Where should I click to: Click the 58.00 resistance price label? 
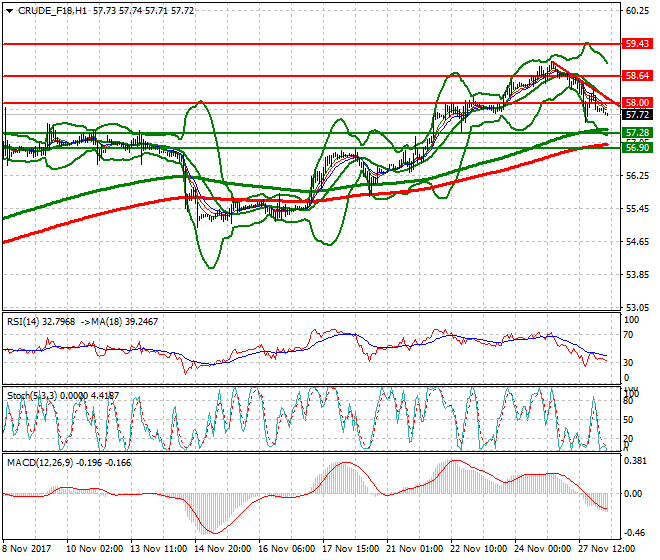pyautogui.click(x=637, y=102)
